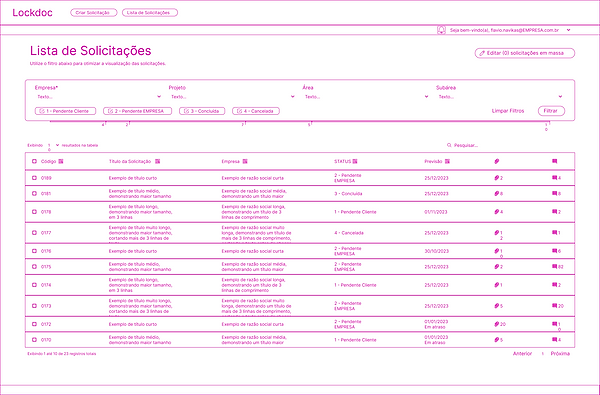Check the box for request 0174

click(x=34, y=285)
